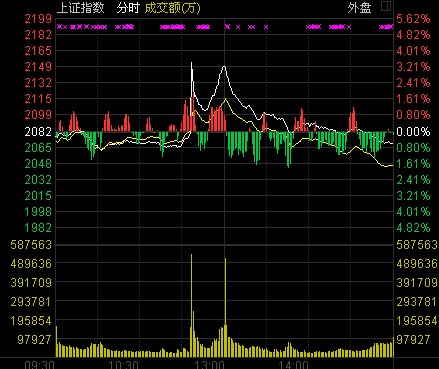
Task: Select the green 3.21% percentage label
Action: pyautogui.click(x=413, y=196)
